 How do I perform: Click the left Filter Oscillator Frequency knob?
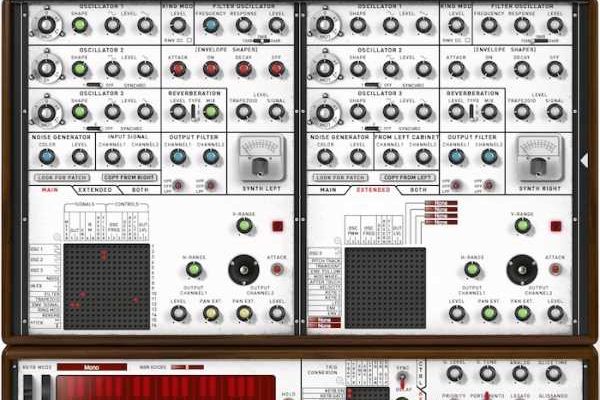(210, 25)
